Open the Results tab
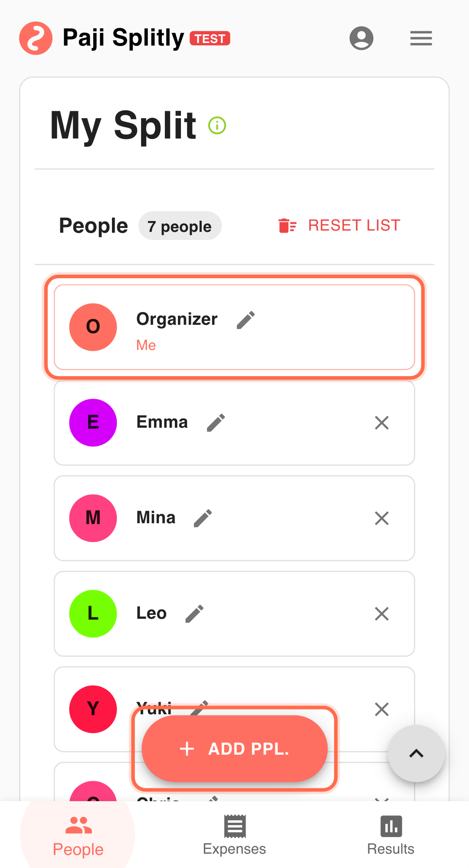Viewport: 469px width, 868px height. point(390,835)
